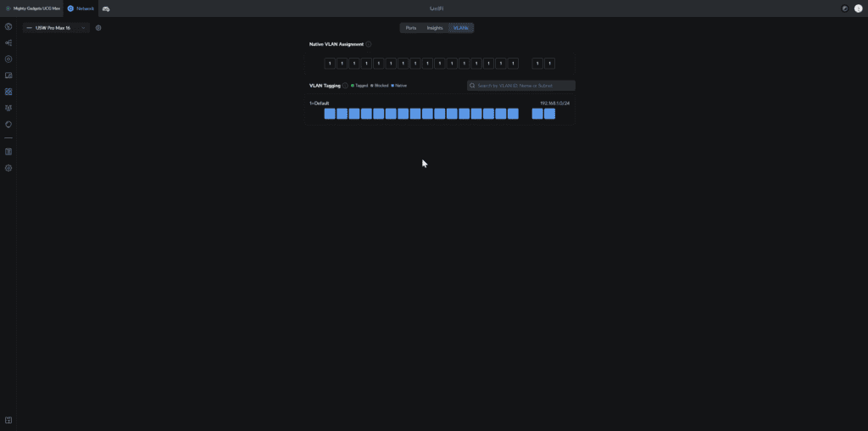This screenshot has height=431, width=868.
Task: Switch to the Insights tab
Action: click(x=435, y=28)
